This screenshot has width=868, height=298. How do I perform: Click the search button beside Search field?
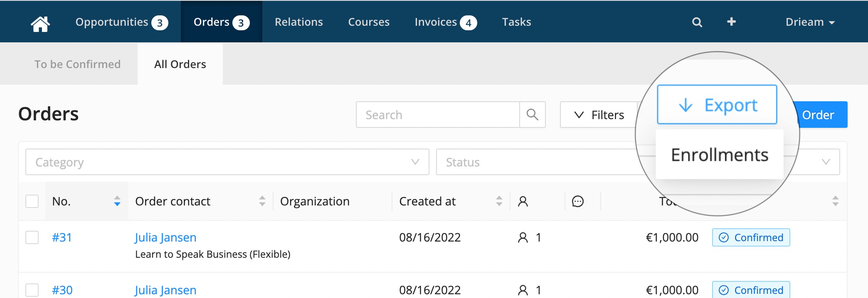532,115
